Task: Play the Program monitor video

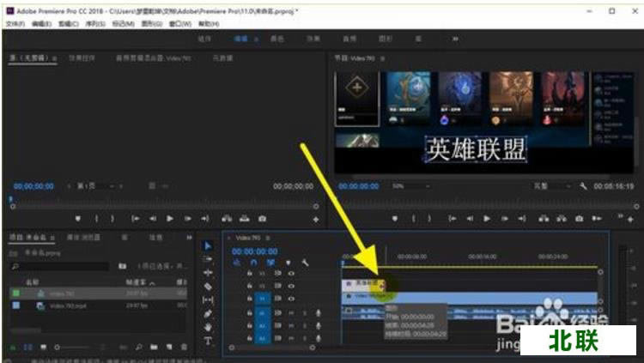Action: (x=486, y=219)
